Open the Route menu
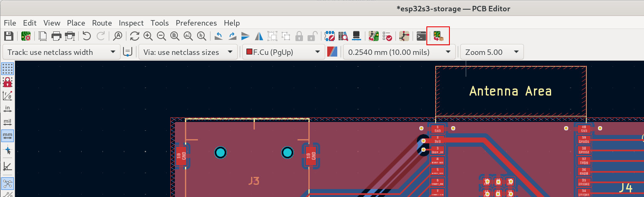644x197 pixels. click(102, 23)
